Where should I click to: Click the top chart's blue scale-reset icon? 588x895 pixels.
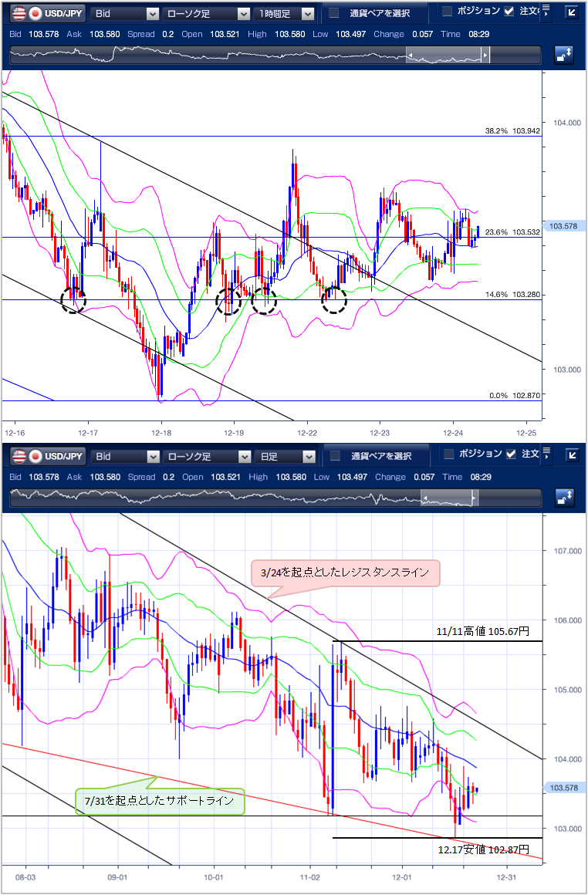564,56
